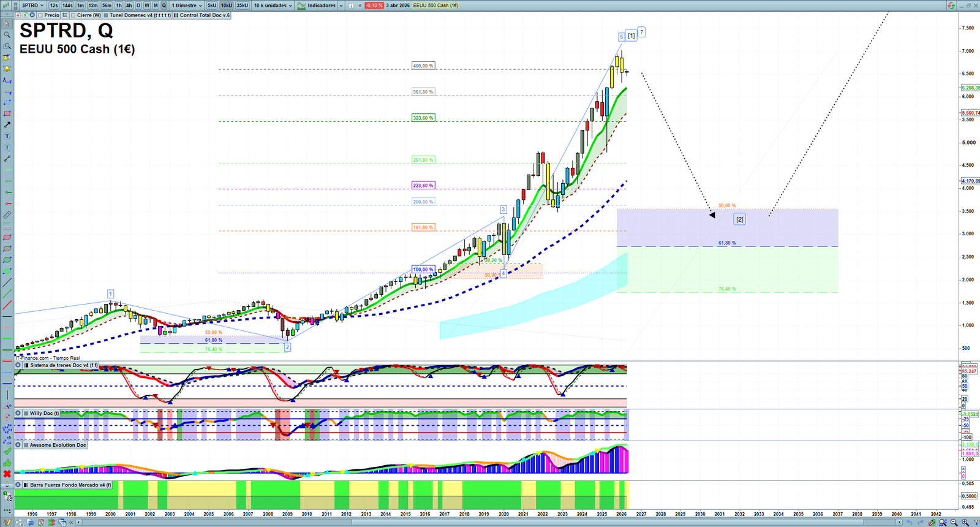980x527 pixels.
Task: Click blue X icon beside Precio
Action: click(x=32, y=15)
